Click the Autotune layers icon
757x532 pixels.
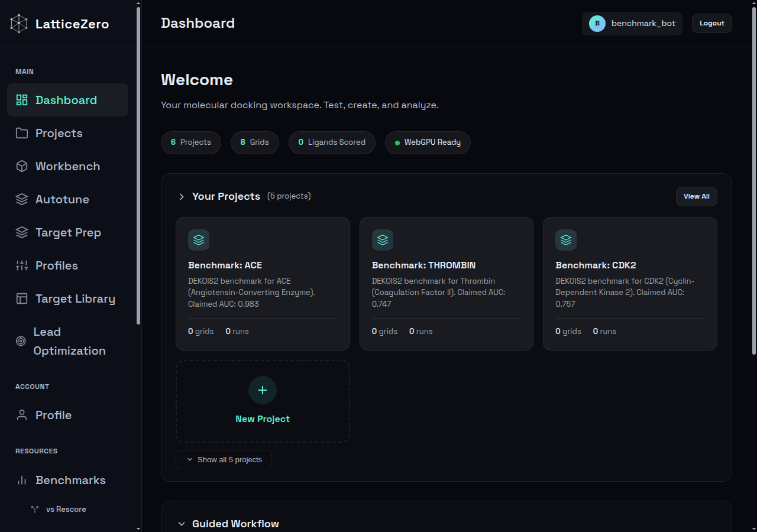pos(22,199)
